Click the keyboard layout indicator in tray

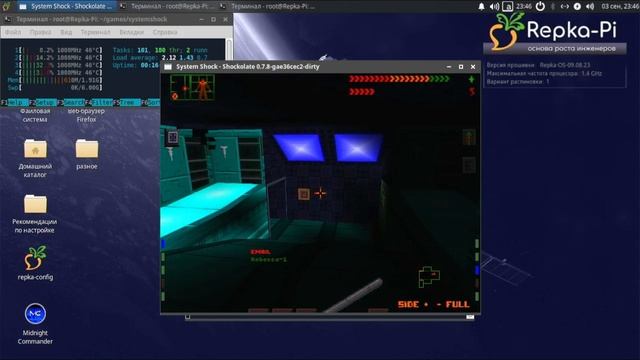click(x=507, y=6)
